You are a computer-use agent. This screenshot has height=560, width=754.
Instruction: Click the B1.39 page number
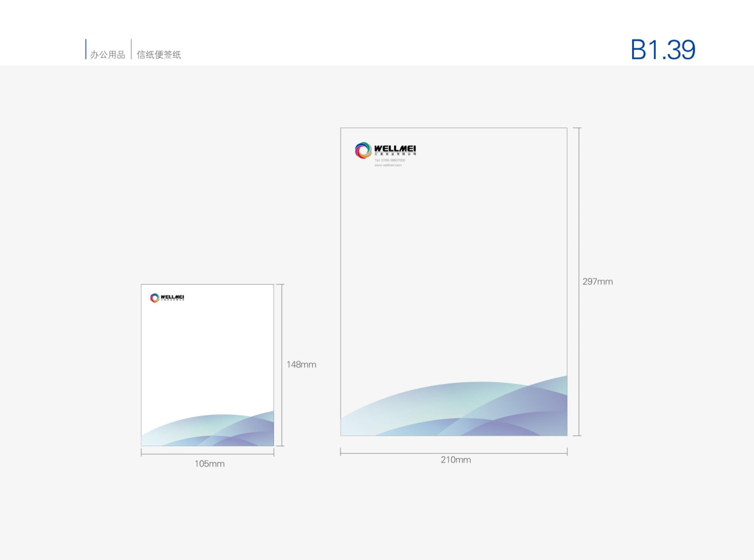[663, 50]
